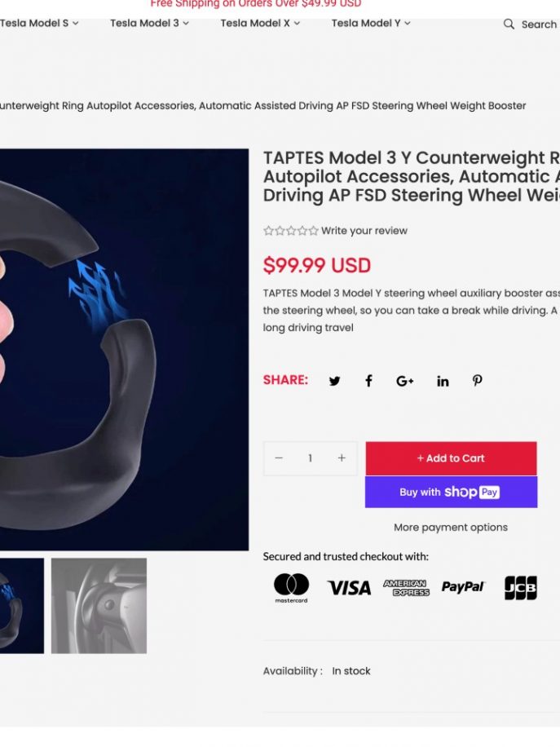Buy with Shop Pay button

pos(451,492)
